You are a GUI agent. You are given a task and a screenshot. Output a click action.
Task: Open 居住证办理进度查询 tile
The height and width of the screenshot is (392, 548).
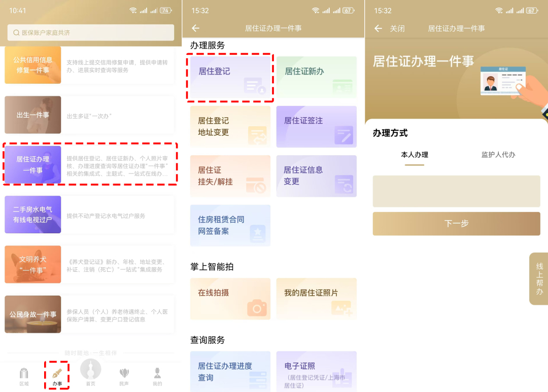(230, 371)
